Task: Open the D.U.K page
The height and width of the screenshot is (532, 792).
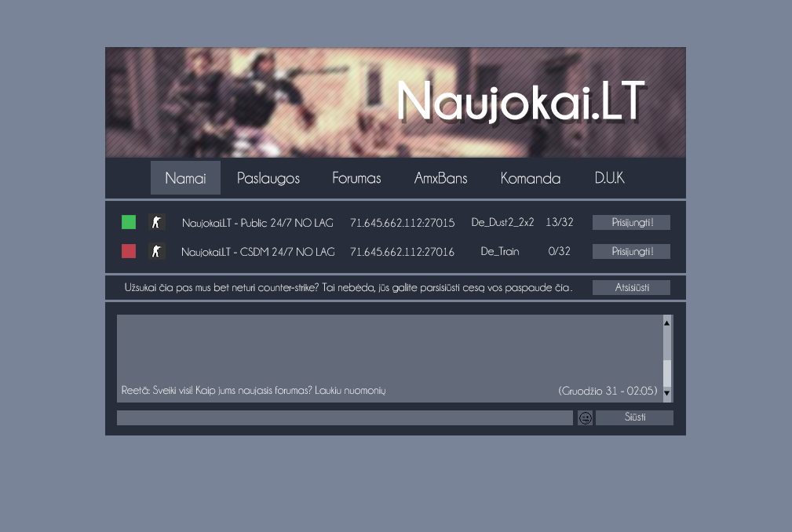Action: coord(609,178)
